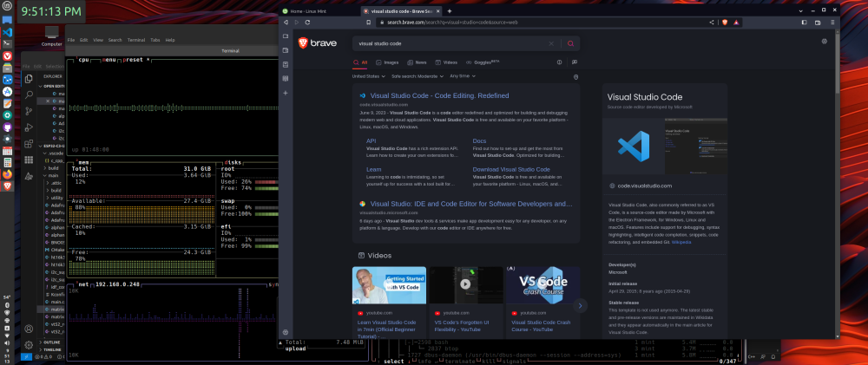Open Terminal window's Tabs menu
The image size is (868, 365).
coord(155,40)
